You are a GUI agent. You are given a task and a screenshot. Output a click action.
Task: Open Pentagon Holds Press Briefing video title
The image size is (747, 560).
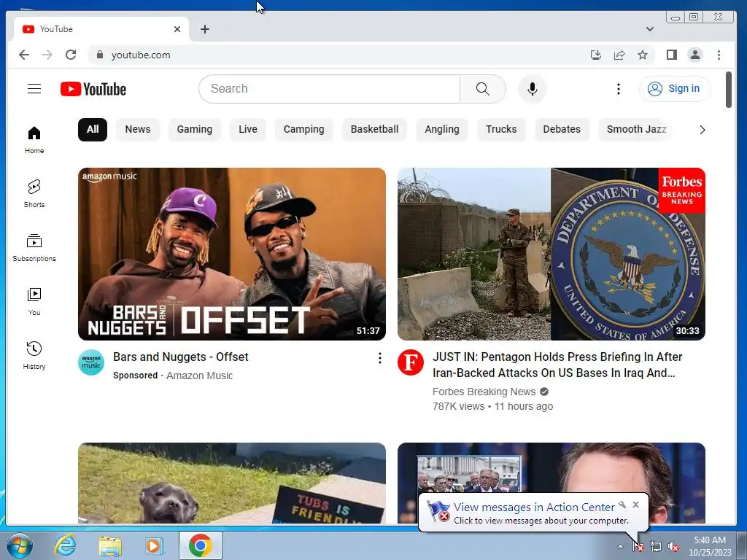coord(557,365)
